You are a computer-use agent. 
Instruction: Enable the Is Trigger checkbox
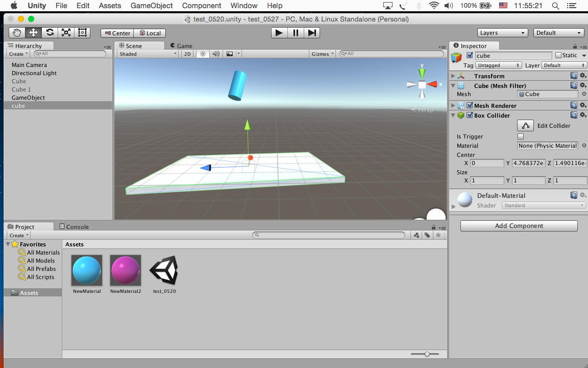pos(521,136)
